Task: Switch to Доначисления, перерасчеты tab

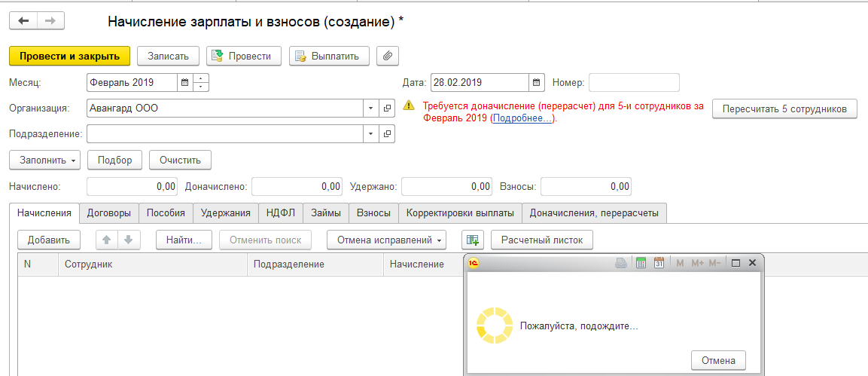Action: (594, 213)
